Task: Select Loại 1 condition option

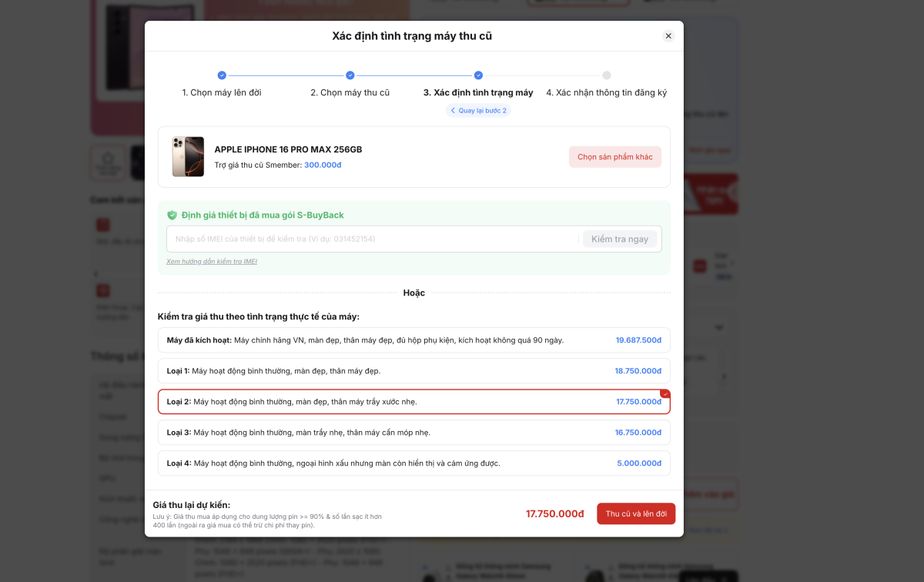Action: point(414,371)
